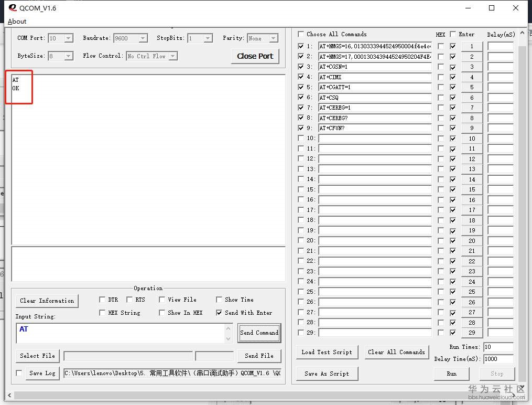The width and height of the screenshot is (532, 405).
Task: Click the Input String scroll up arrow
Action: 229,328
